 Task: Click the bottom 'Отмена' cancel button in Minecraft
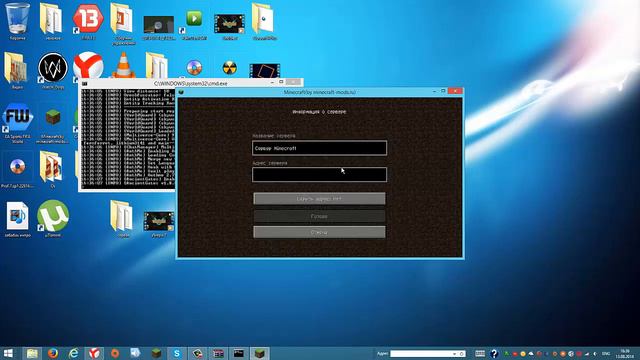click(x=319, y=232)
